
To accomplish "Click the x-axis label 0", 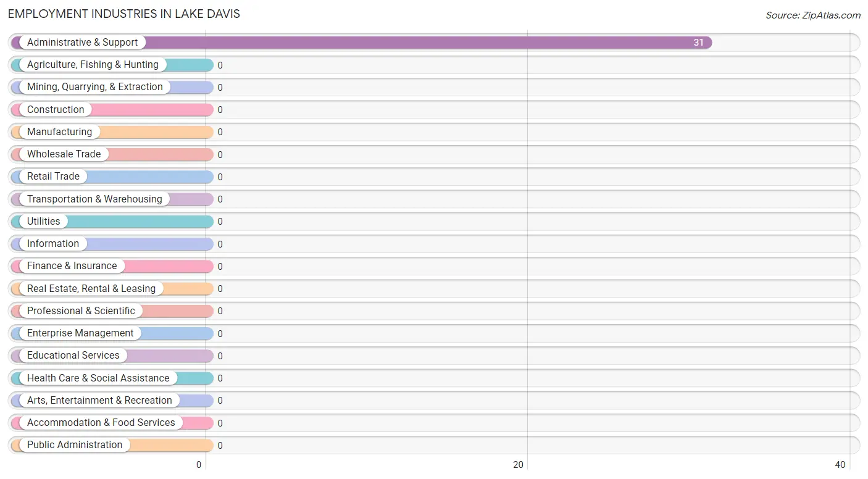I will [199, 465].
